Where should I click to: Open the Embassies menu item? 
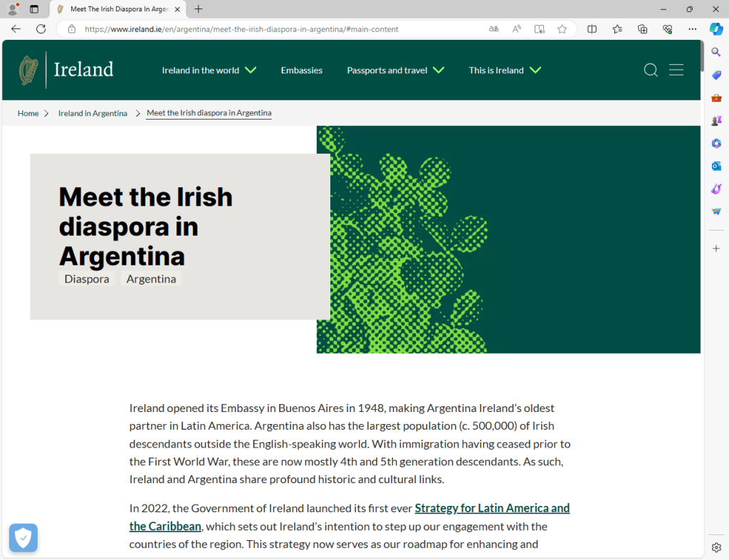[301, 70]
